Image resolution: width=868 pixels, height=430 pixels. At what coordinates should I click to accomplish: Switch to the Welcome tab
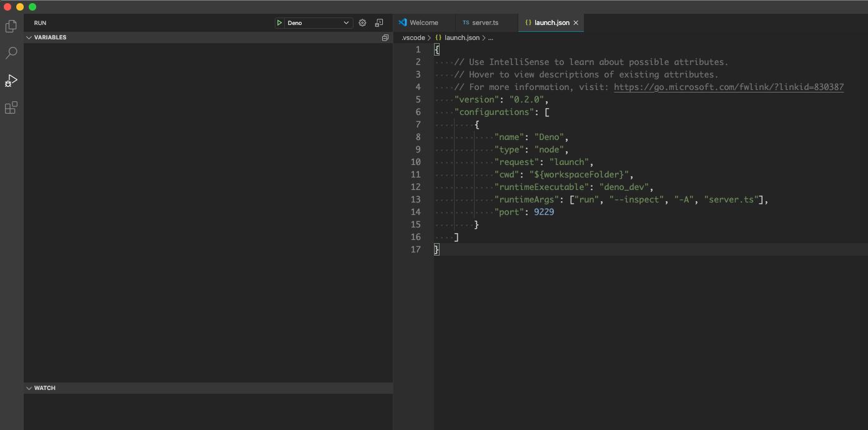[424, 22]
